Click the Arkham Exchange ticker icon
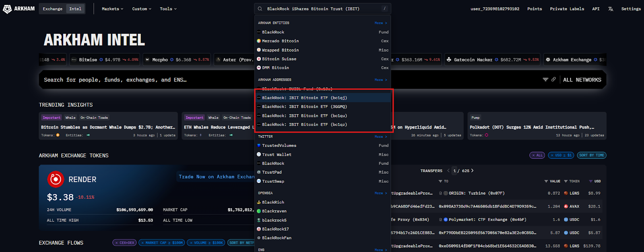The width and height of the screenshot is (644, 252). (548, 60)
